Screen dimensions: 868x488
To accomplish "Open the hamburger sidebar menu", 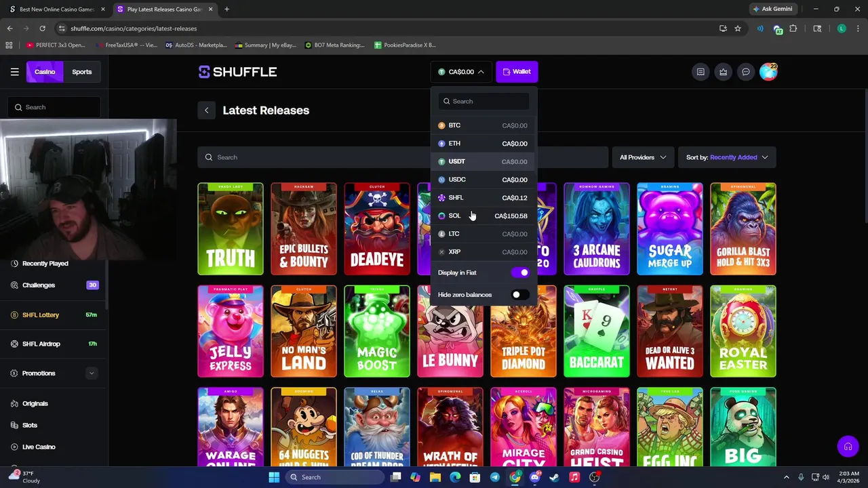I will (14, 72).
